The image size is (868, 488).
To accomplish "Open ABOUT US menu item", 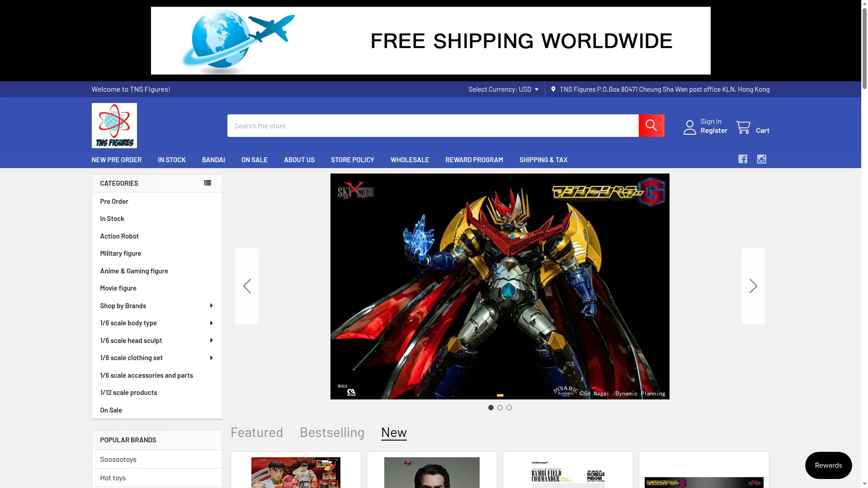I will pos(299,160).
